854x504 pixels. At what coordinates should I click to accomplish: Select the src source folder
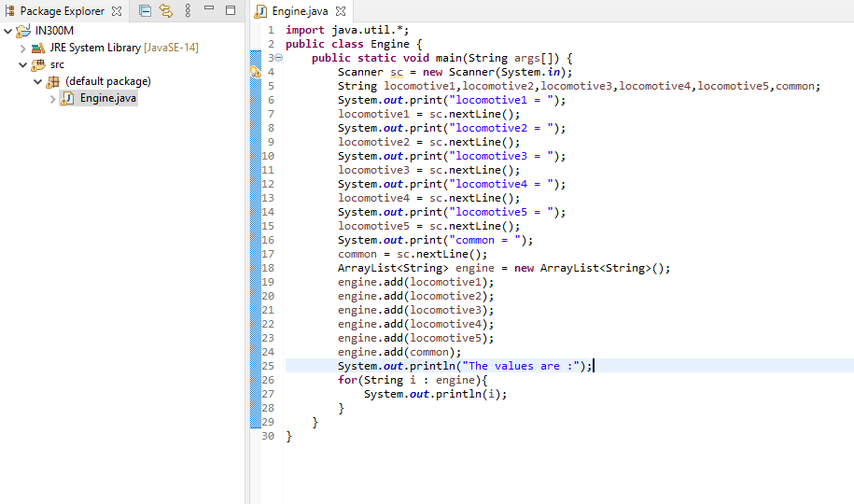tap(57, 64)
